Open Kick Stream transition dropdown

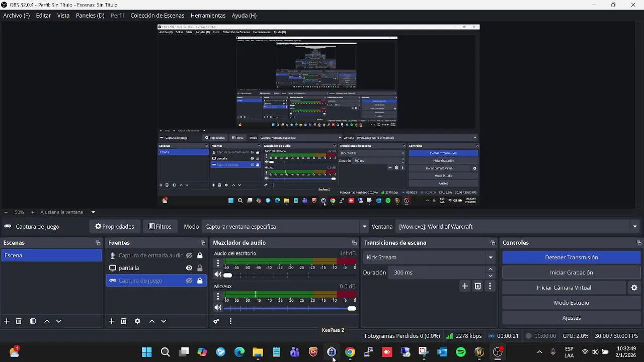429,257
